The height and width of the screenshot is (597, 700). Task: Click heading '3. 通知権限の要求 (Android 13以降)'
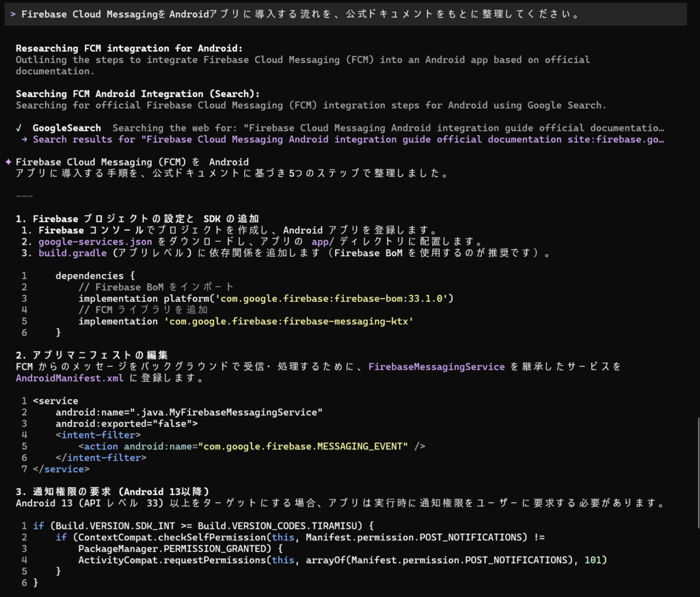pyautogui.click(x=113, y=492)
